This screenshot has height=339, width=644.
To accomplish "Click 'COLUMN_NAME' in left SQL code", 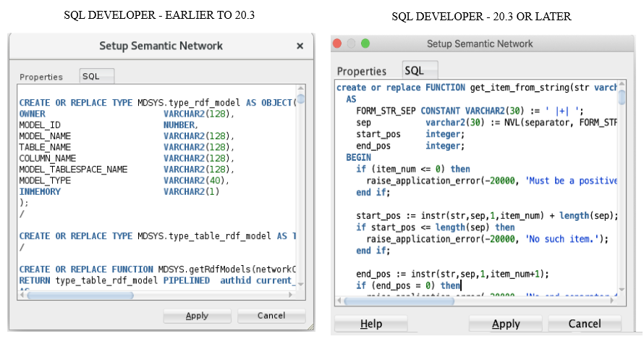I will pyautogui.click(x=48, y=158).
